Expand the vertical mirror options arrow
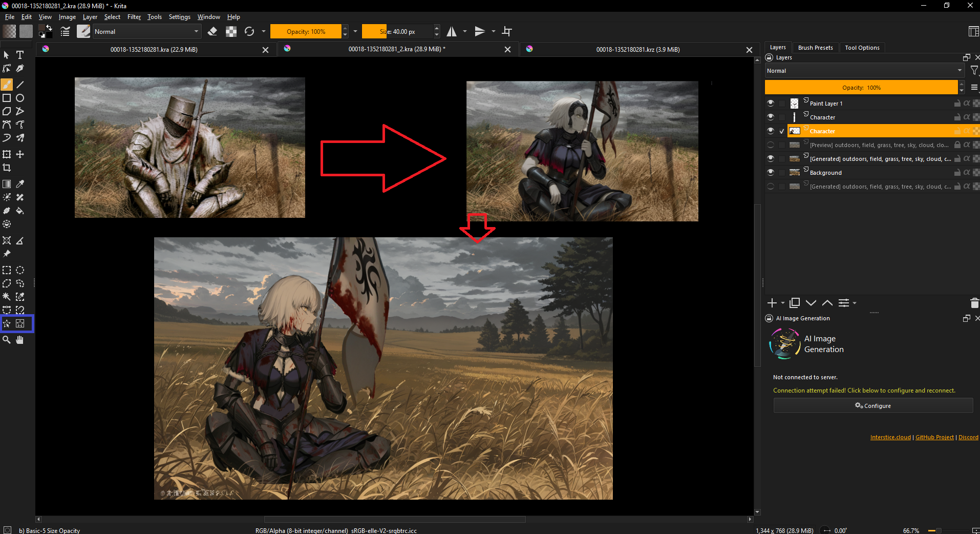This screenshot has width=980, height=534. tap(494, 31)
